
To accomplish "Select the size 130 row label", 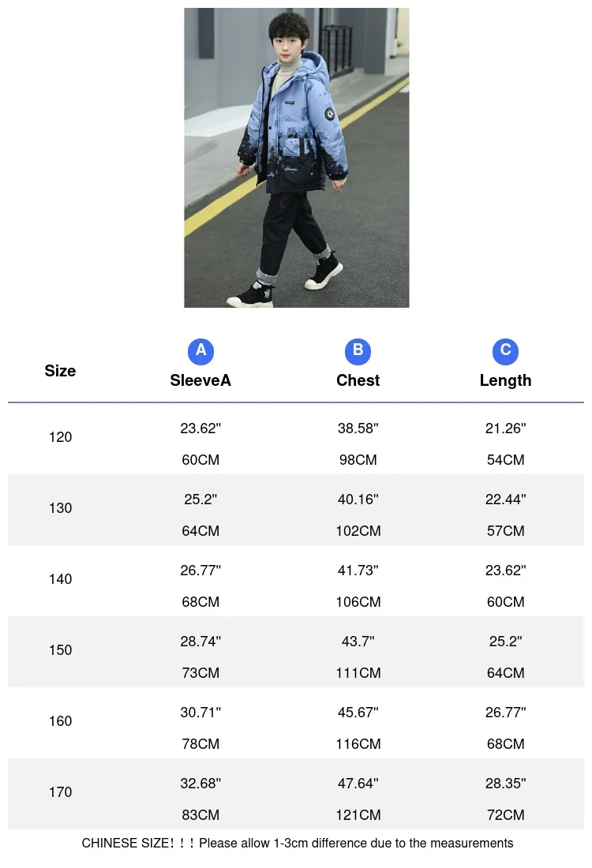I will click(60, 508).
